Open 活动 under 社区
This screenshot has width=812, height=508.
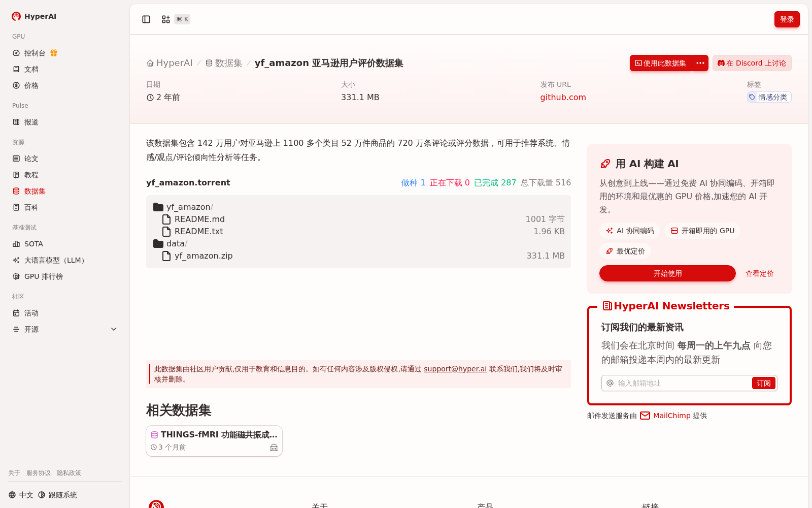pyautogui.click(x=65, y=313)
